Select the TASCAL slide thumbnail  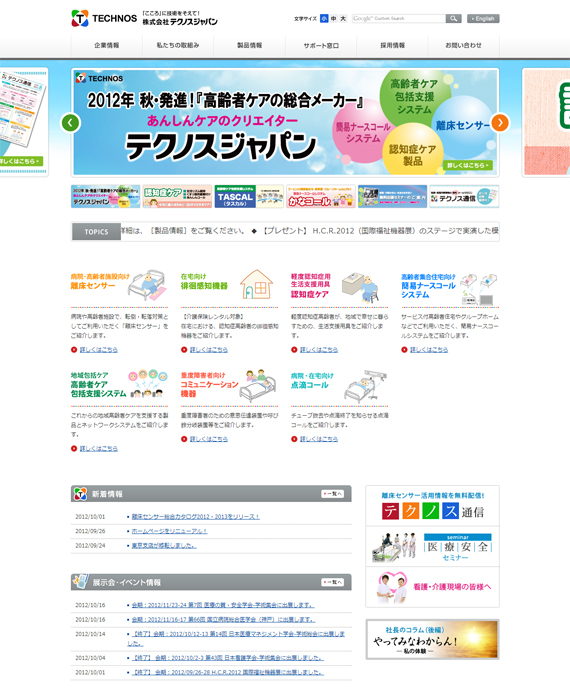[249, 196]
